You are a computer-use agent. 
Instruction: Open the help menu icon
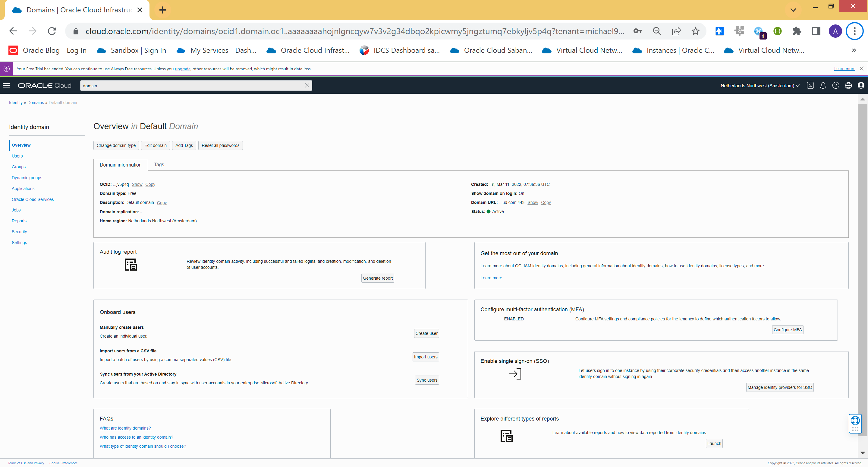click(836, 85)
